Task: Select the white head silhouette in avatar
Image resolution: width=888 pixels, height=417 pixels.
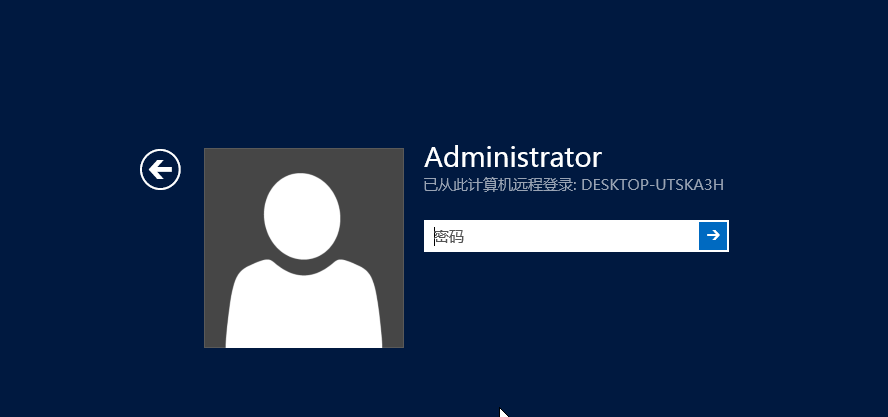Action: point(302,214)
